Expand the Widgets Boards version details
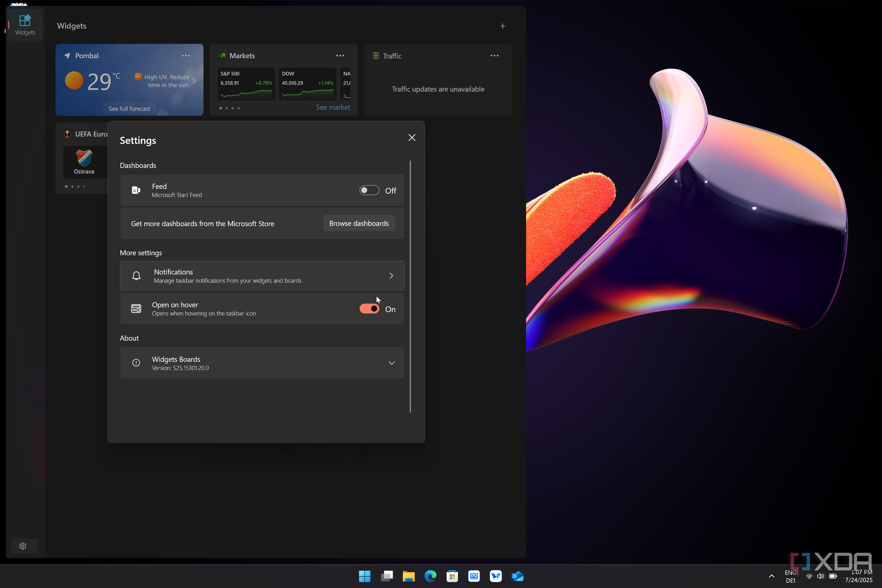 click(x=392, y=363)
